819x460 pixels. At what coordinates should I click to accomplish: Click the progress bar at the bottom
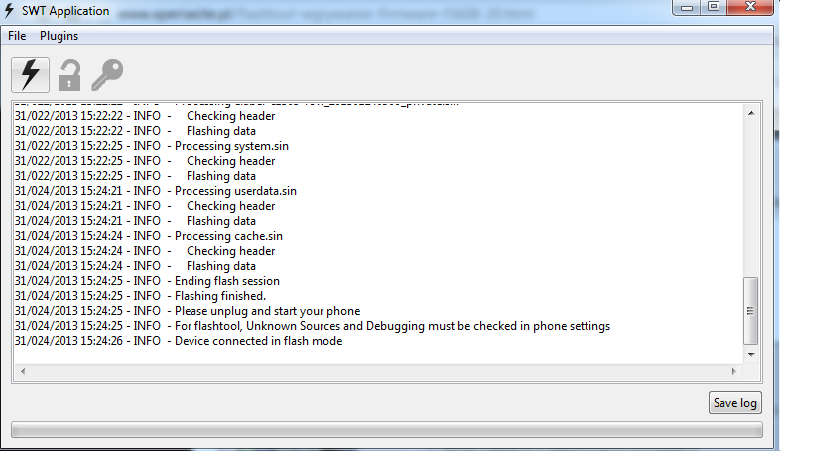[x=386, y=430]
